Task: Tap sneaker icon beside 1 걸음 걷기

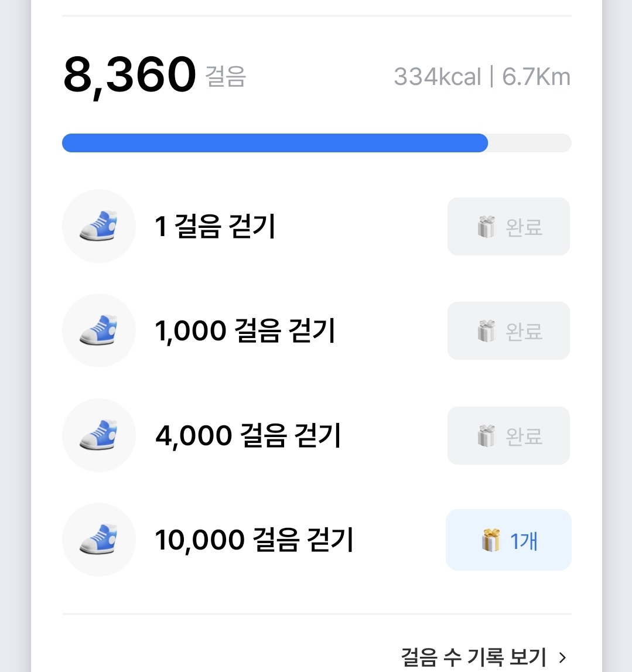Action: point(98,226)
